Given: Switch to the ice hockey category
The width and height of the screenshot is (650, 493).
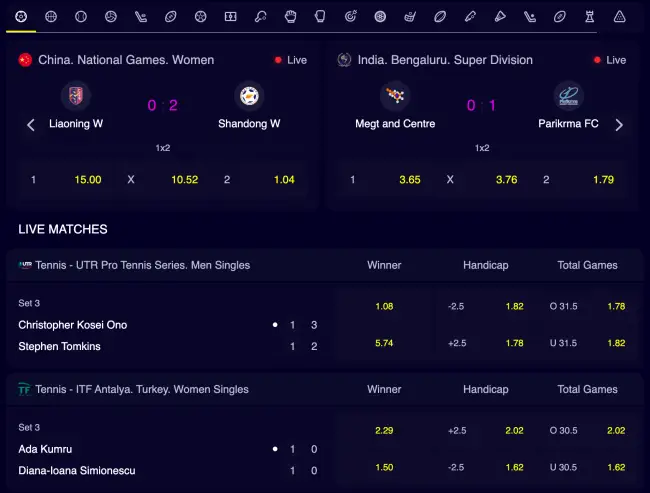Looking at the screenshot, I should (141, 17).
